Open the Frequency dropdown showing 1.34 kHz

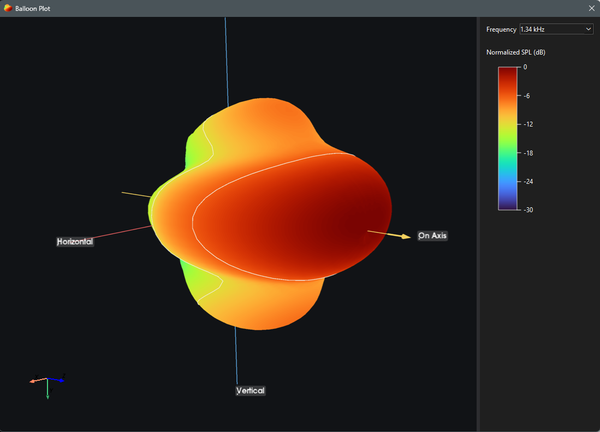pos(556,29)
